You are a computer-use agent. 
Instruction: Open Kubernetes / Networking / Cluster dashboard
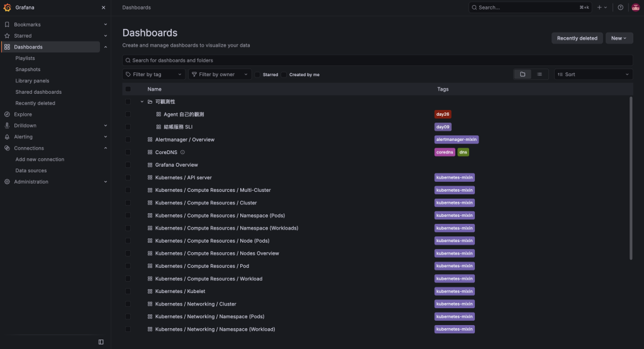pos(196,304)
